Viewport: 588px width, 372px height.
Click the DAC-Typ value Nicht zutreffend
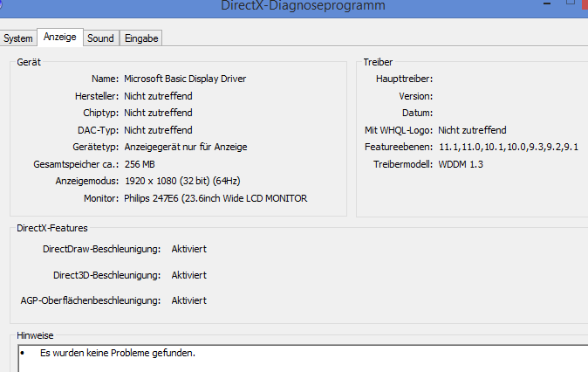(x=158, y=130)
